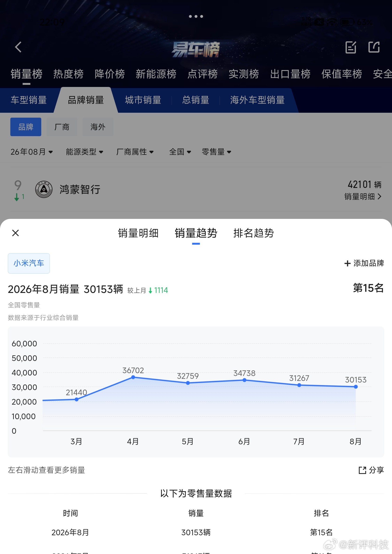Expand the 厂商属性 dropdown
This screenshot has width=392, height=554.
point(135,152)
